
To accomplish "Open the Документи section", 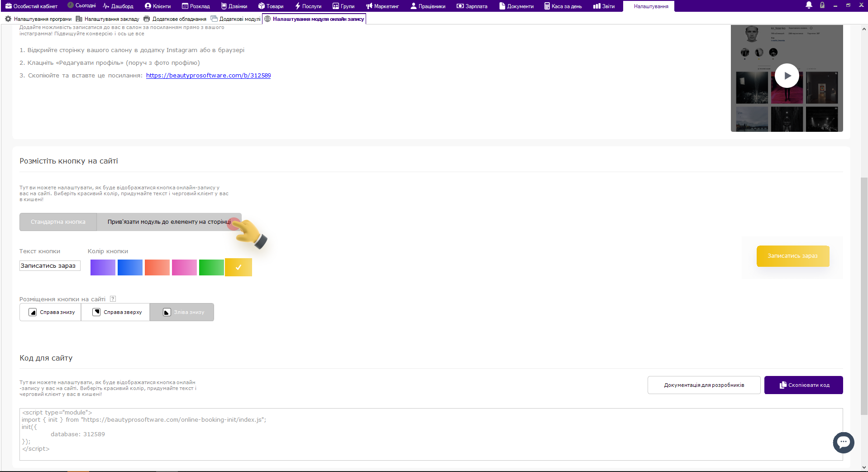I will click(516, 6).
